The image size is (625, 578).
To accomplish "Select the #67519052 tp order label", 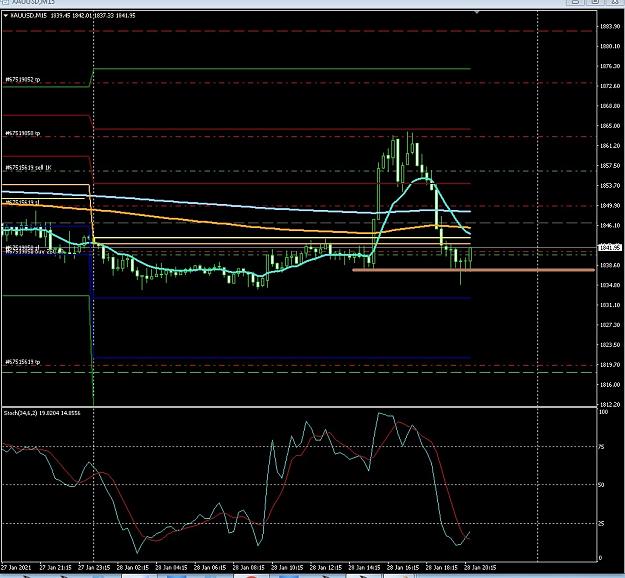I will (x=23, y=80).
